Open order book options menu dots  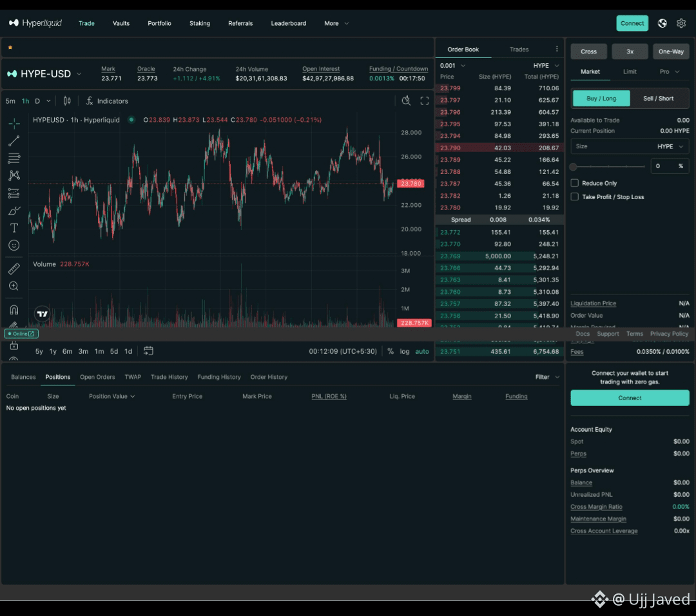point(557,49)
